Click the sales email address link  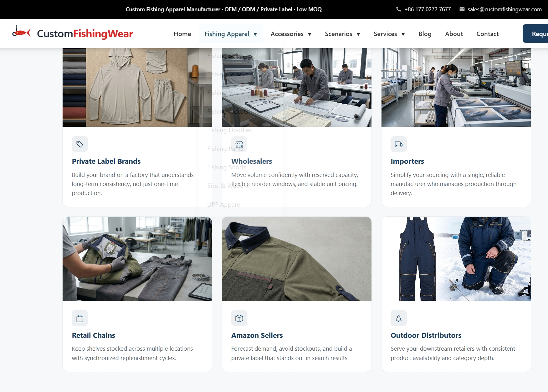point(504,9)
